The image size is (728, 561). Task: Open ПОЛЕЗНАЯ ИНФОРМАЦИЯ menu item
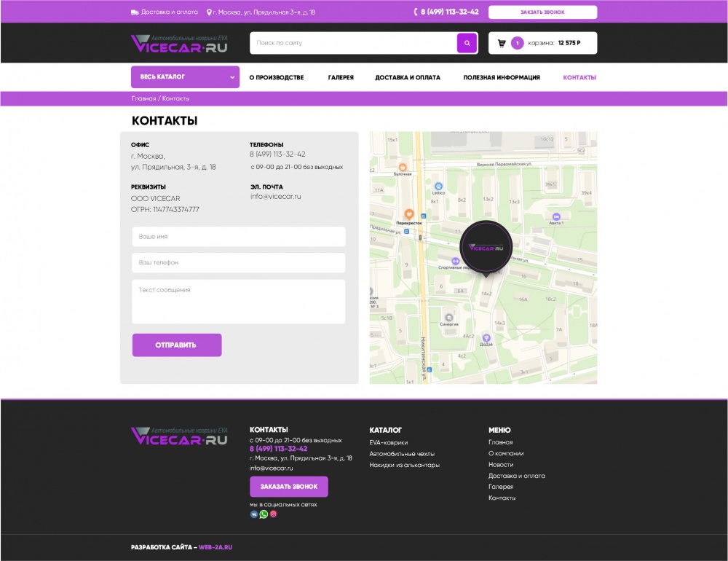(x=502, y=77)
